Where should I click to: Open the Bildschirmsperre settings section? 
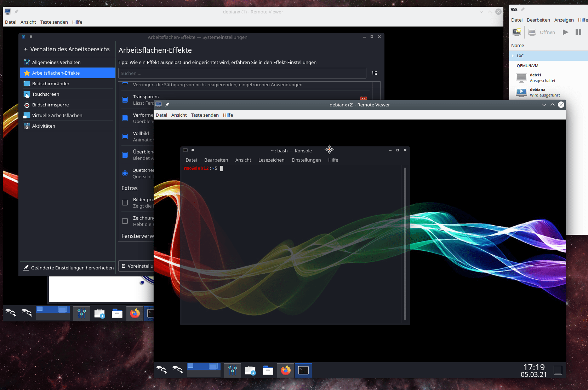[50, 105]
